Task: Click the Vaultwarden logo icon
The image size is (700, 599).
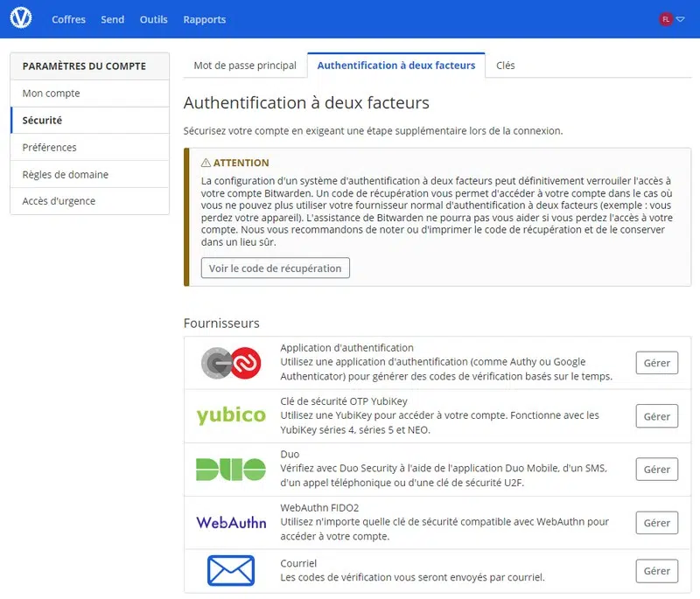Action: coord(20,19)
